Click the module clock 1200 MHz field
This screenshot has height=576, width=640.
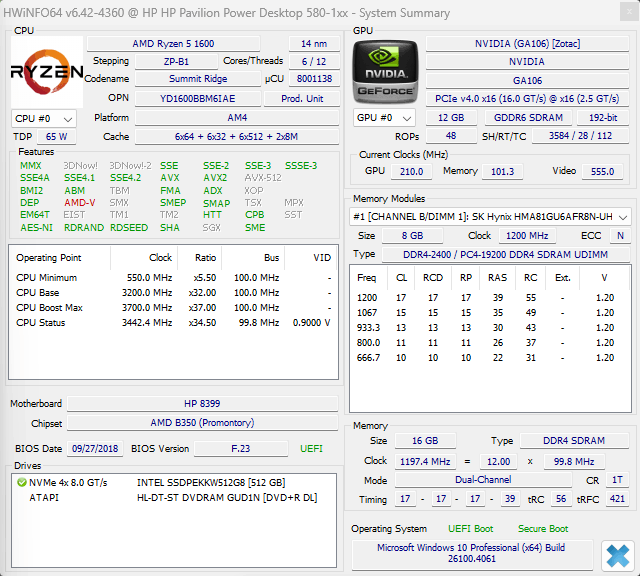click(x=527, y=236)
